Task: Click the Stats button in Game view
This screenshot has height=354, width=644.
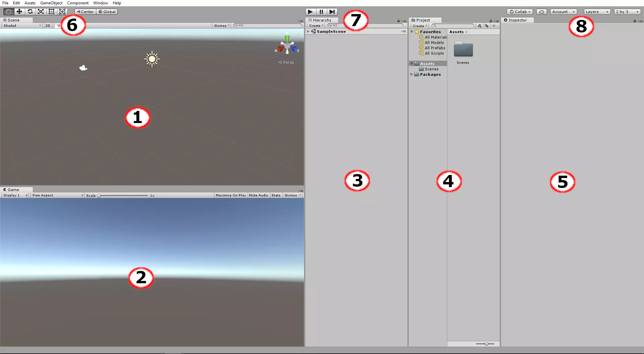Action: [x=276, y=195]
